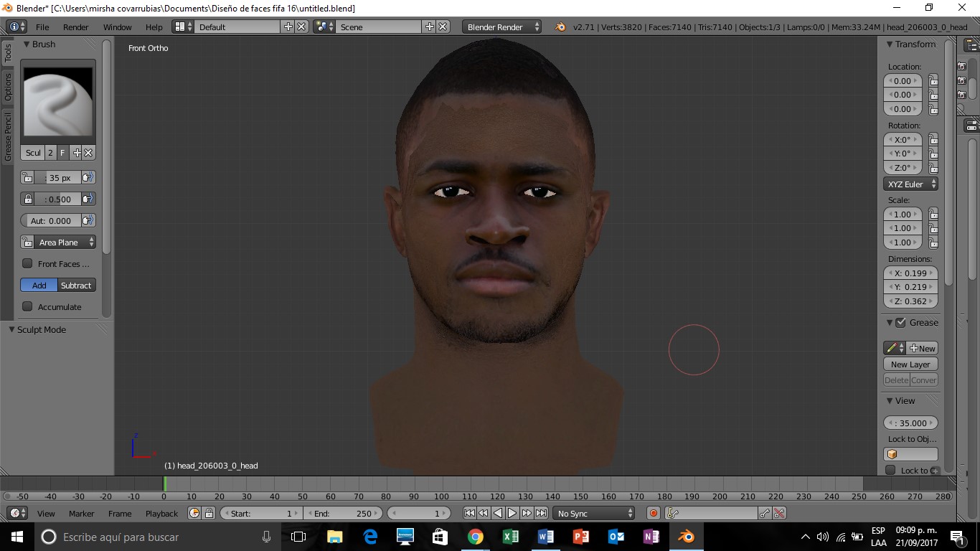The width and height of the screenshot is (980, 551).
Task: Toggle timeline range lock icon
Action: coord(209,513)
